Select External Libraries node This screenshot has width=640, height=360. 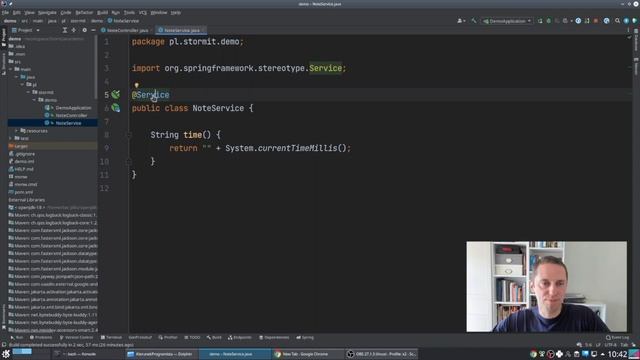point(27,200)
